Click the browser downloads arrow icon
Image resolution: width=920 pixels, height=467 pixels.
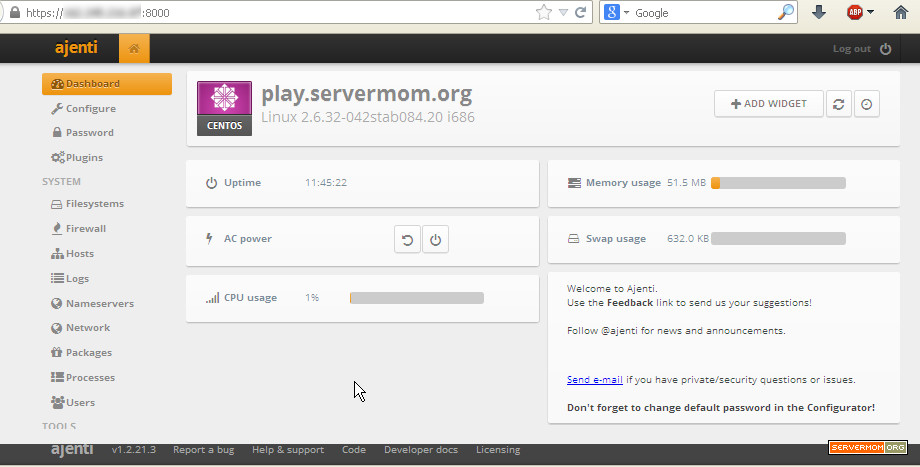[x=818, y=13]
